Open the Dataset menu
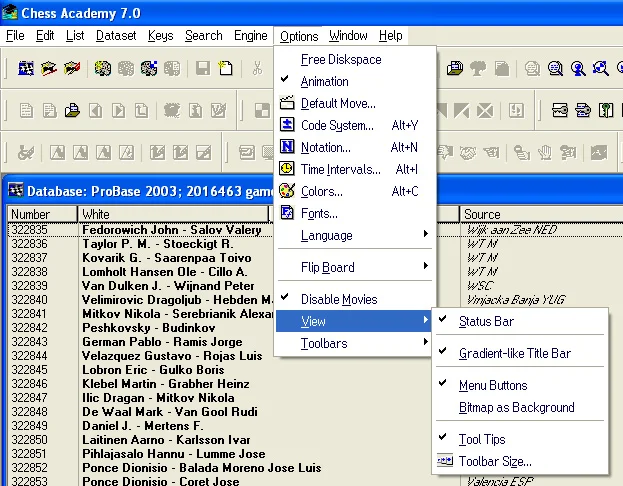Screen dimensions: 623x486 (x=116, y=36)
